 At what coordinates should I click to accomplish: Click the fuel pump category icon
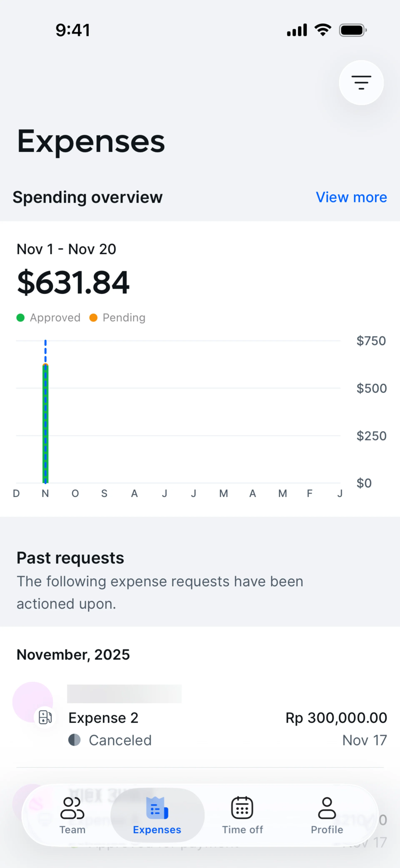pos(45,717)
